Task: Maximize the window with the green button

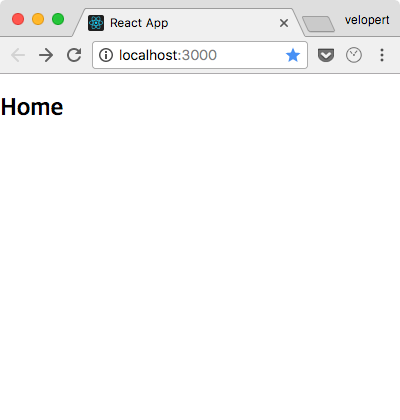Action: click(x=58, y=19)
